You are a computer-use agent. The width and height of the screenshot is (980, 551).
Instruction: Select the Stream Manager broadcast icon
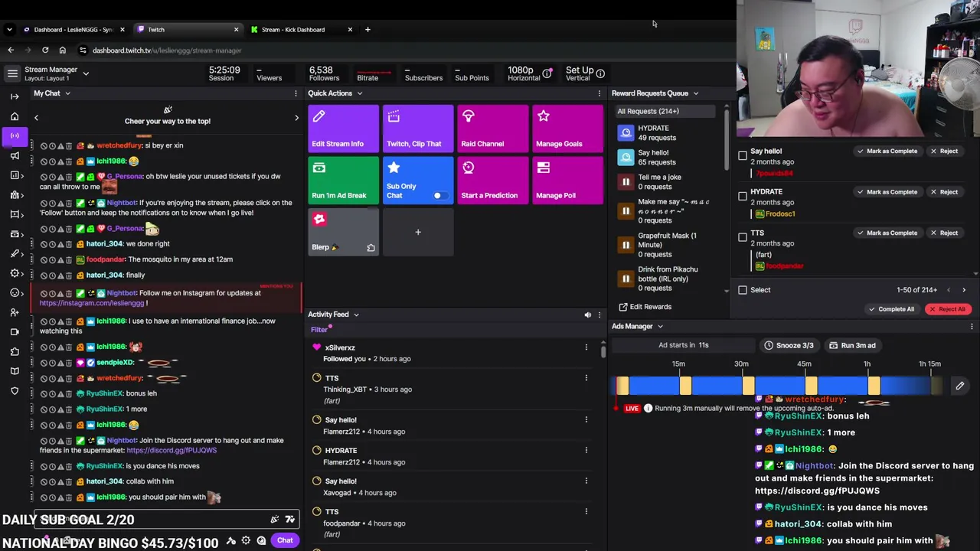pos(15,135)
